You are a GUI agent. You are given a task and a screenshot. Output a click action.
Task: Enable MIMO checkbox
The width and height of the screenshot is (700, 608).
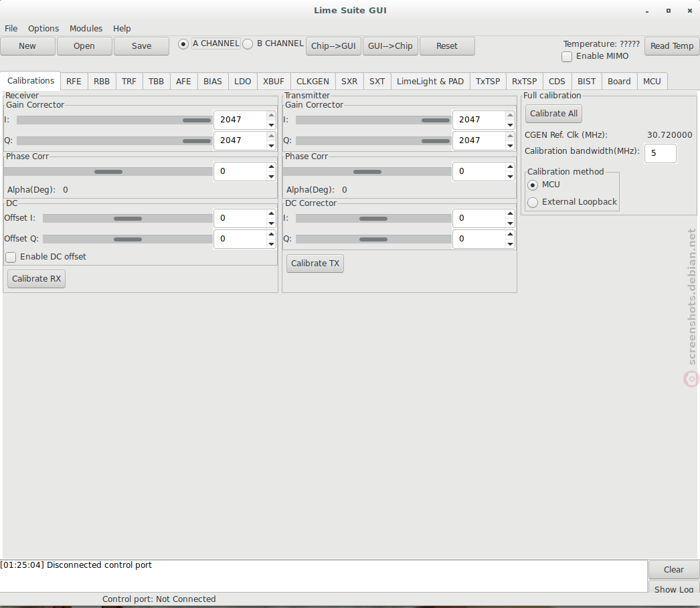[x=567, y=57]
